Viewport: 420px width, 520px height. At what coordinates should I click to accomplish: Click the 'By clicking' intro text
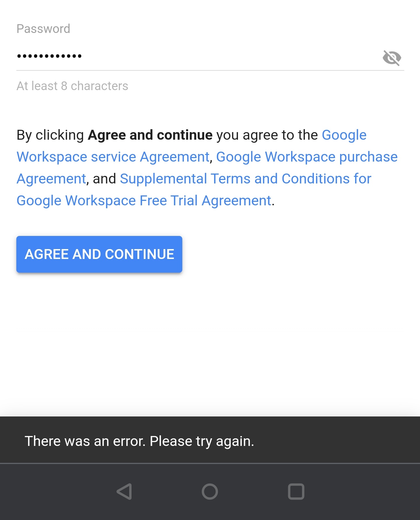tap(50, 135)
